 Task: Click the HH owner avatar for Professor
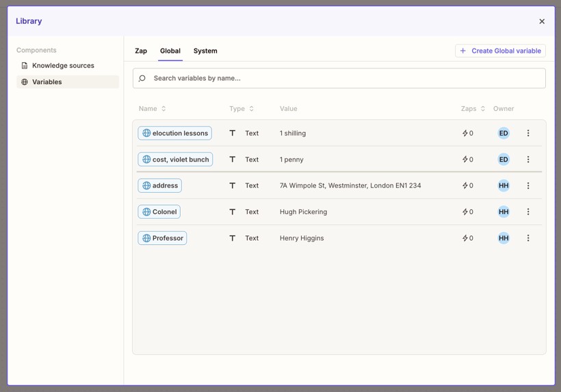(504, 238)
